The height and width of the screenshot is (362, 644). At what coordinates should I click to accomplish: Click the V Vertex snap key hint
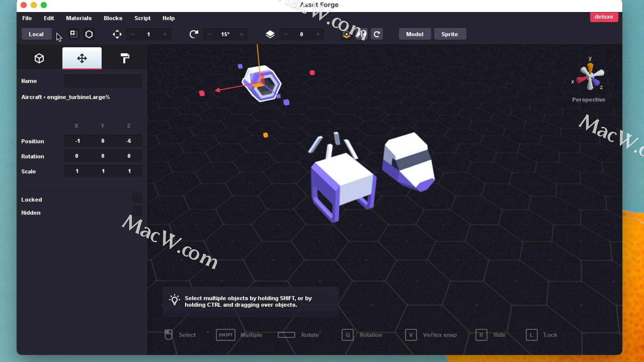[x=411, y=335]
